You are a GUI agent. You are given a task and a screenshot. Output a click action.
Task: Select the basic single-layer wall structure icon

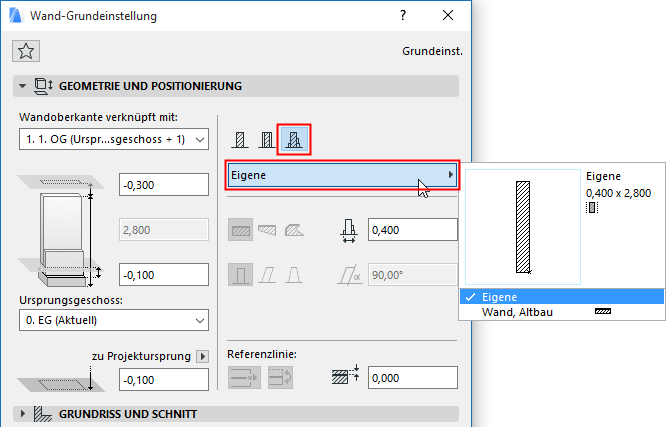coord(241,140)
